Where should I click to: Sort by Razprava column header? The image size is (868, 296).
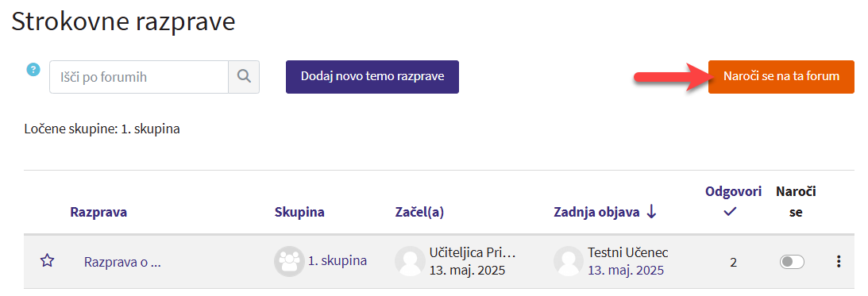click(98, 212)
